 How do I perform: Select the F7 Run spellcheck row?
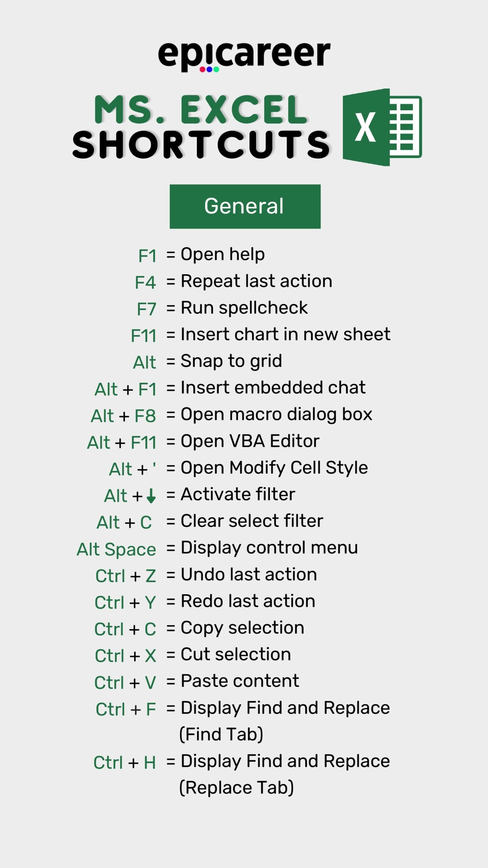point(222,308)
